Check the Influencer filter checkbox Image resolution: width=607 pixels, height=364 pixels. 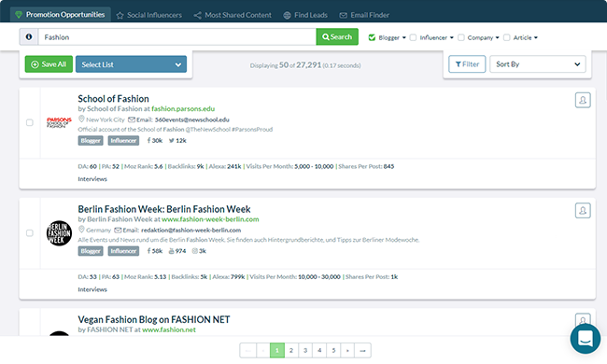click(413, 37)
